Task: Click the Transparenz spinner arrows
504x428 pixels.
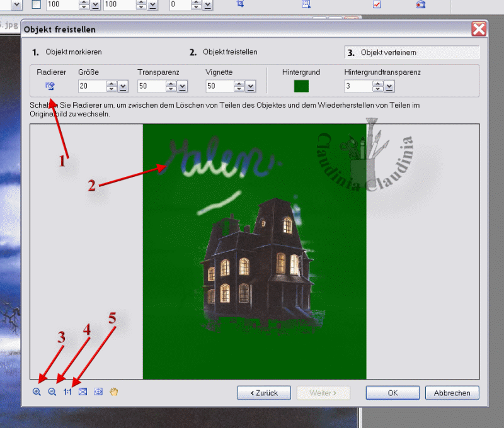Action: click(171, 86)
